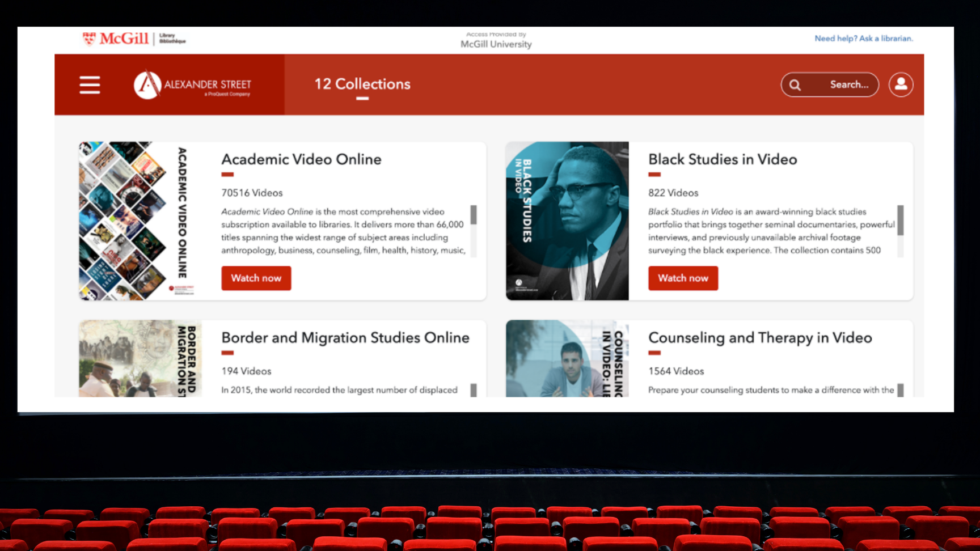The image size is (980, 551).
Task: Select the 12 Collections tab
Action: [x=362, y=84]
